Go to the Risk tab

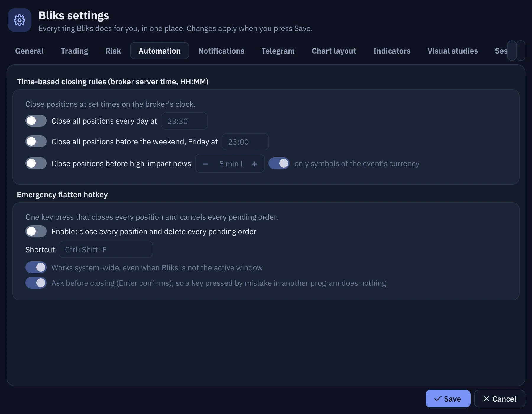click(x=113, y=51)
